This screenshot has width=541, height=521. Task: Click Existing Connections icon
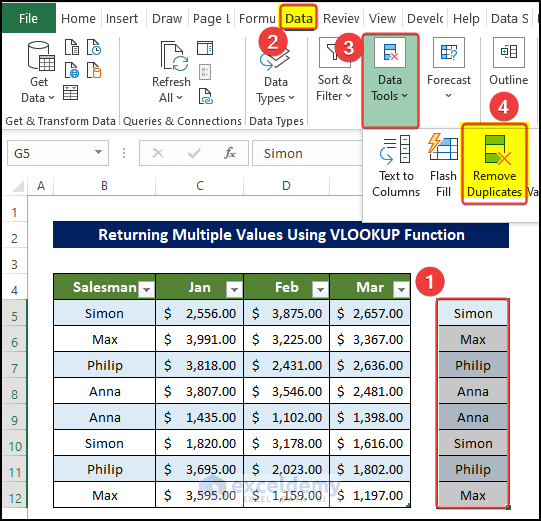coord(94,70)
